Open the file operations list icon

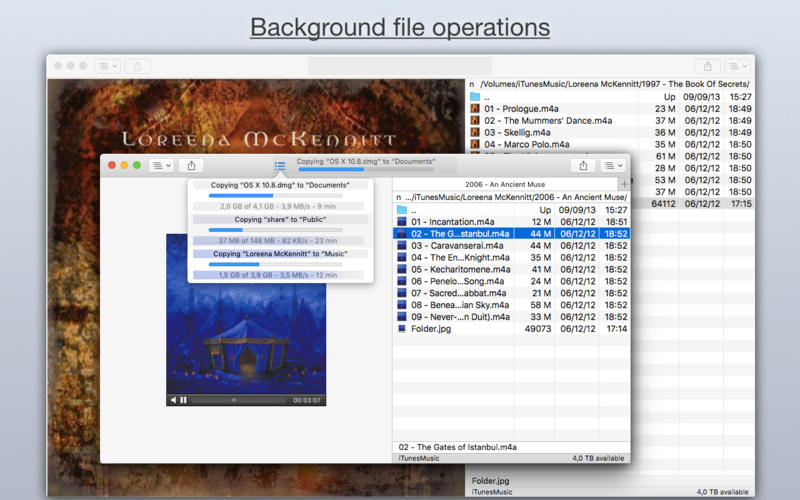(280, 165)
